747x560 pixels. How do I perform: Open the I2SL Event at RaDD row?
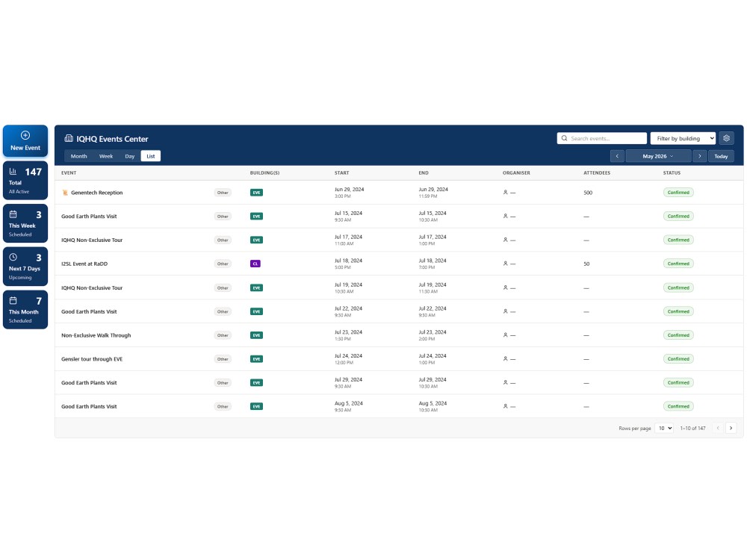tap(399, 264)
